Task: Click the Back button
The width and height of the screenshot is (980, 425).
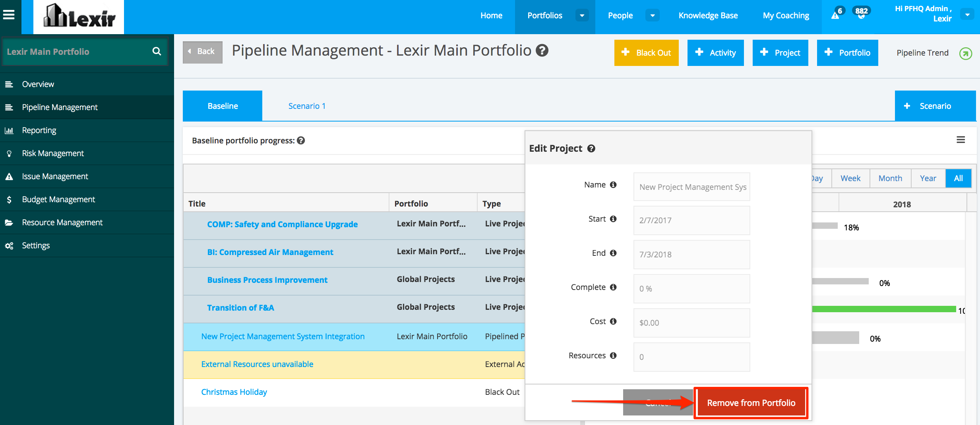Action: click(x=202, y=52)
